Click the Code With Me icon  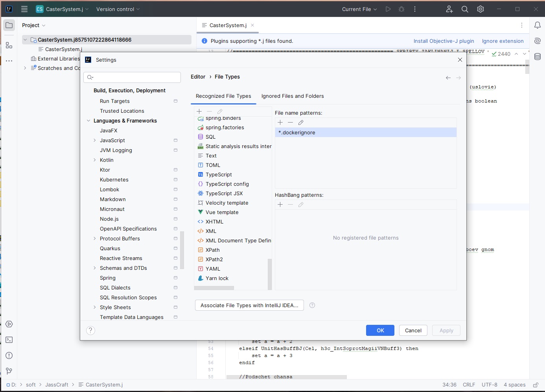click(x=449, y=9)
